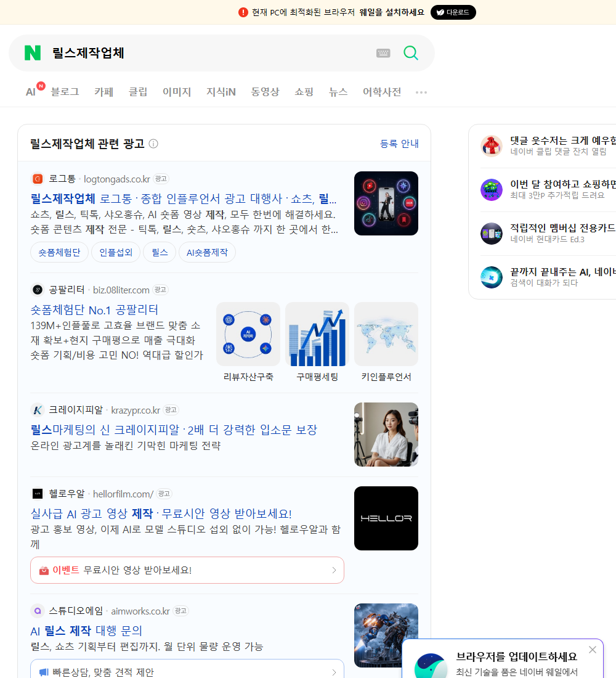Click the logtongads.co.kr URL

pos(116,179)
